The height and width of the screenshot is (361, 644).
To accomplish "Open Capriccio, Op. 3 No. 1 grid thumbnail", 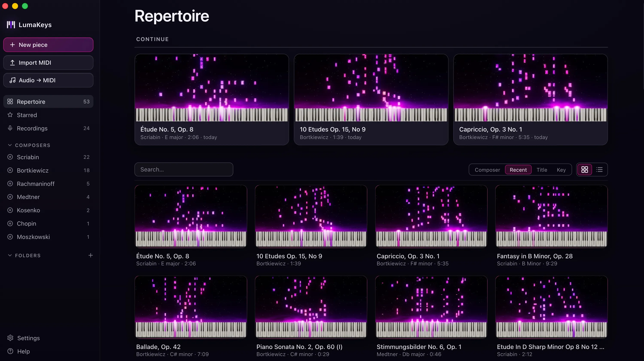I will (x=431, y=216).
